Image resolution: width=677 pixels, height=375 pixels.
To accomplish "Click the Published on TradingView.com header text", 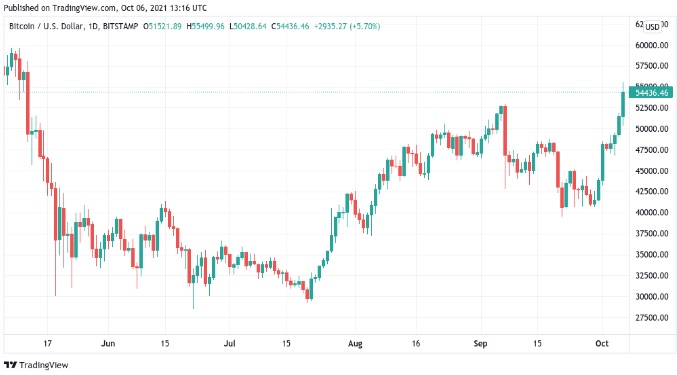I will [105, 8].
